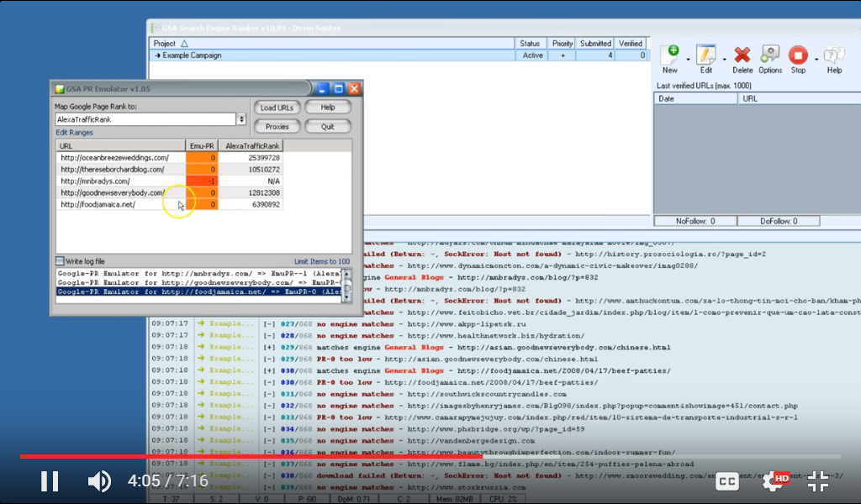This screenshot has width=861, height=504.
Task: Click the red Delete icon
Action: pyautogui.click(x=742, y=60)
